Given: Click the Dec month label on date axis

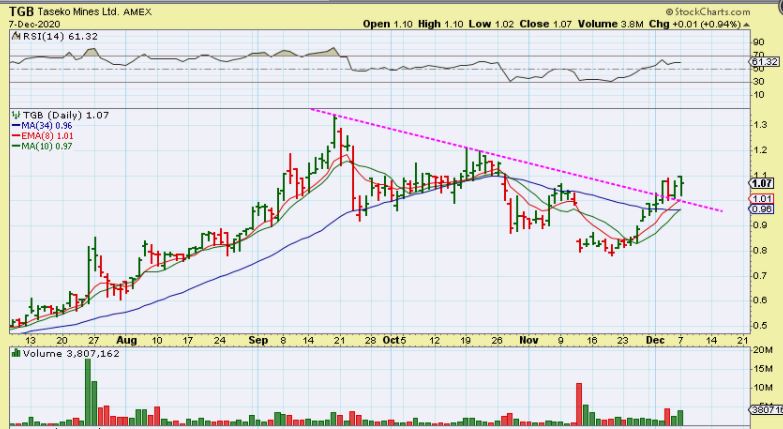Looking at the screenshot, I should (x=655, y=341).
